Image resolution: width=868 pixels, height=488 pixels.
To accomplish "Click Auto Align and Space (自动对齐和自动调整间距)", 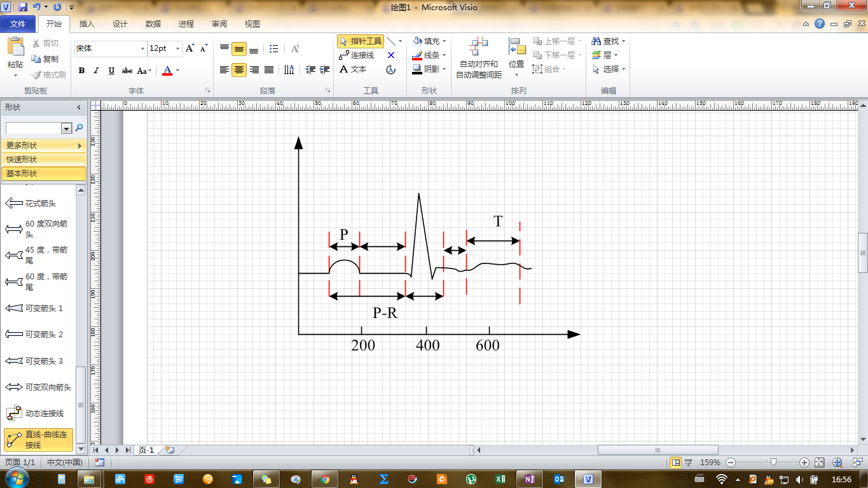I will [x=479, y=57].
